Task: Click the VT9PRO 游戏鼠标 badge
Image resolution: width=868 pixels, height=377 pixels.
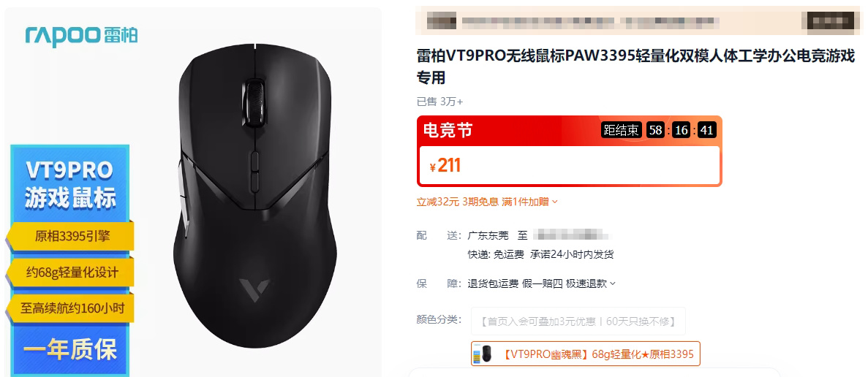Action: point(69,185)
